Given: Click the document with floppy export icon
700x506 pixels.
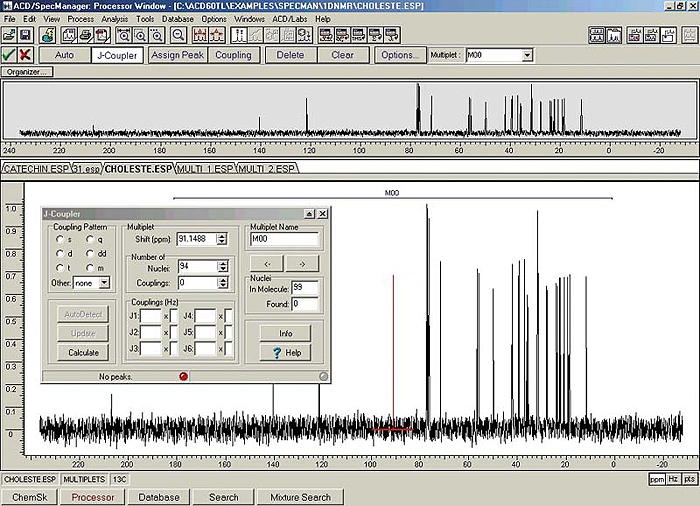Looking at the screenshot, I should pos(69,35).
